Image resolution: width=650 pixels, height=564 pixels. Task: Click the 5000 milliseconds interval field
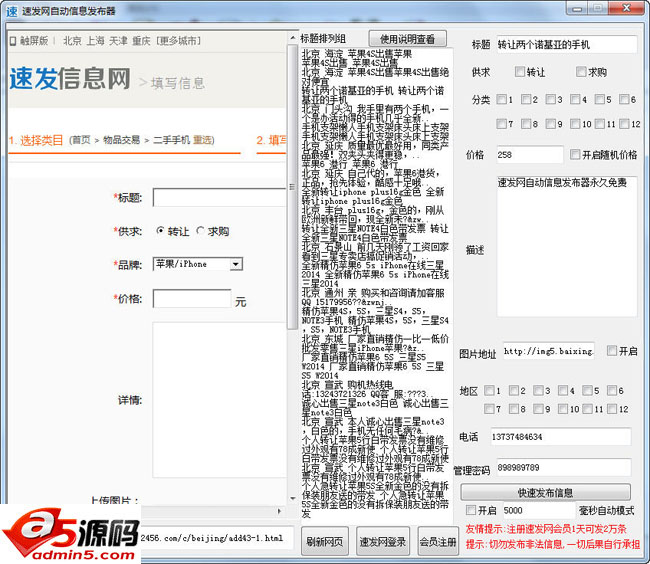coord(538,510)
